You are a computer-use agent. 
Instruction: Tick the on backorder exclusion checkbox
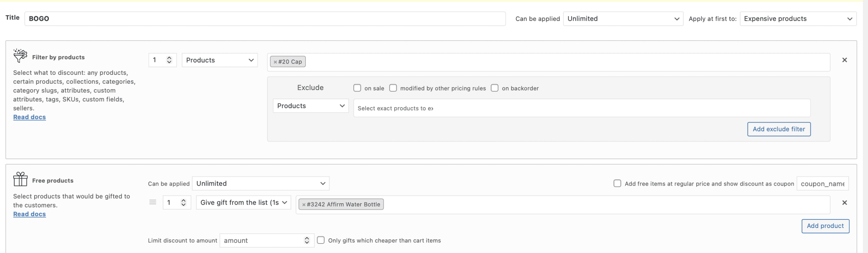coord(495,88)
